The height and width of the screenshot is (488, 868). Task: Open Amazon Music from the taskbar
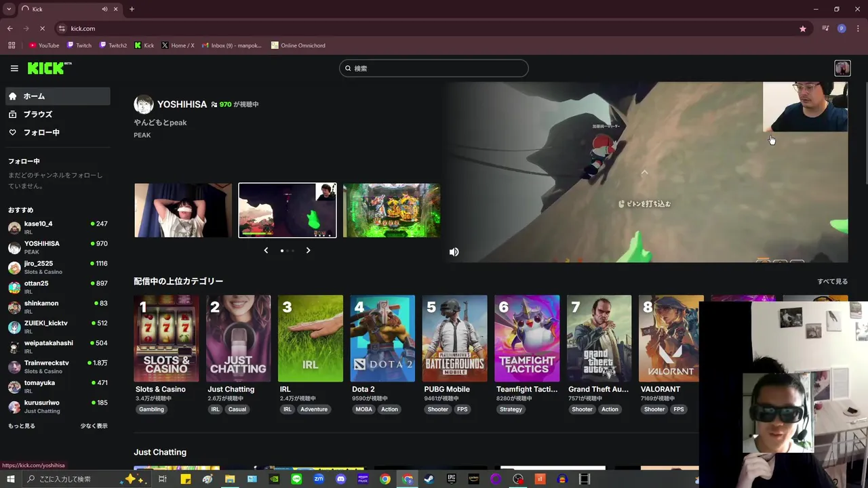(x=363, y=479)
